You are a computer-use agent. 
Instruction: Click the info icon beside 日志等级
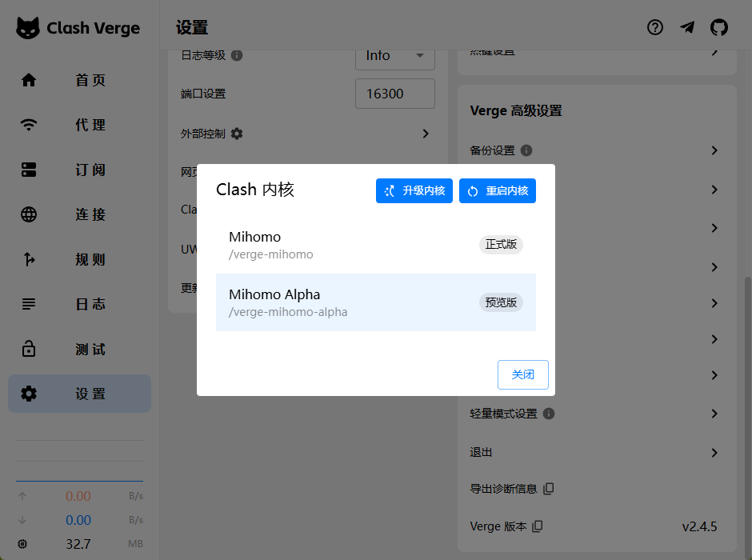point(237,55)
